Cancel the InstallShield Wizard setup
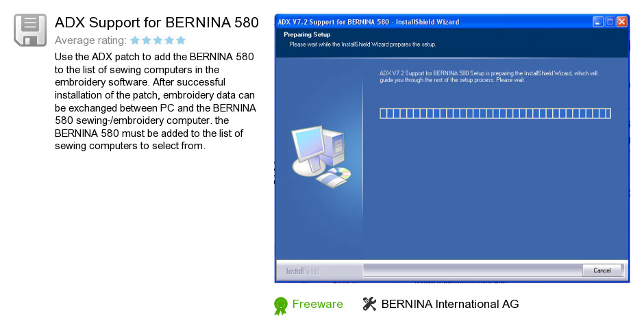The width and height of the screenshot is (644, 336). 602,270
